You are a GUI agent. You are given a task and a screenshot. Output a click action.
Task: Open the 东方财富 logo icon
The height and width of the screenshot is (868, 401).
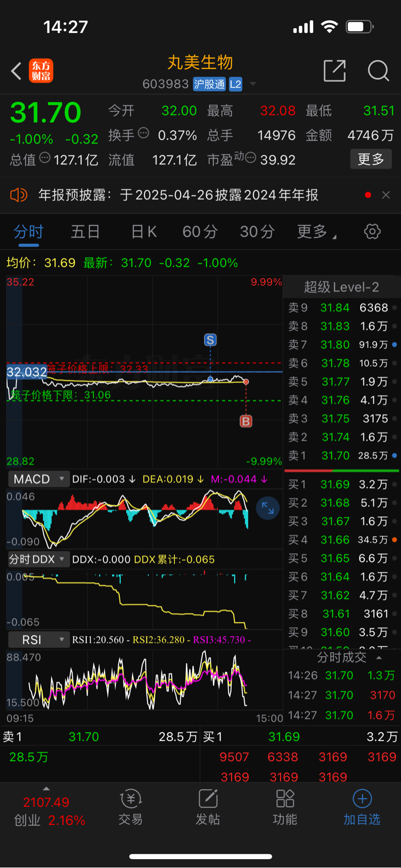[x=41, y=71]
